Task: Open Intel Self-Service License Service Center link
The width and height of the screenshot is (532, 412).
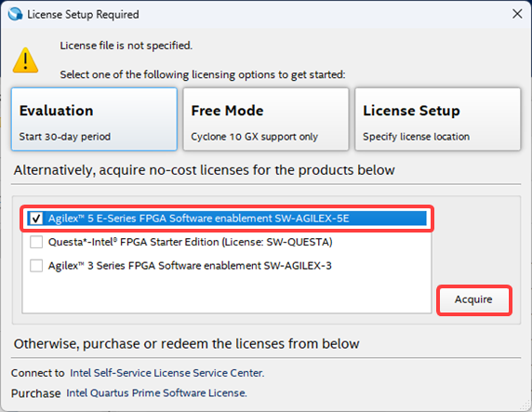Action: tap(166, 373)
